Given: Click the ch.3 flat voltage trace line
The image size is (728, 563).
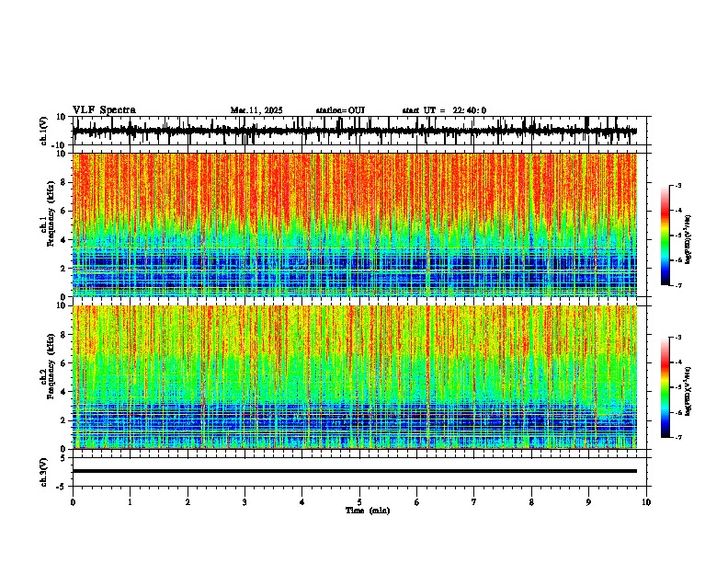Looking at the screenshot, I should [x=355, y=471].
